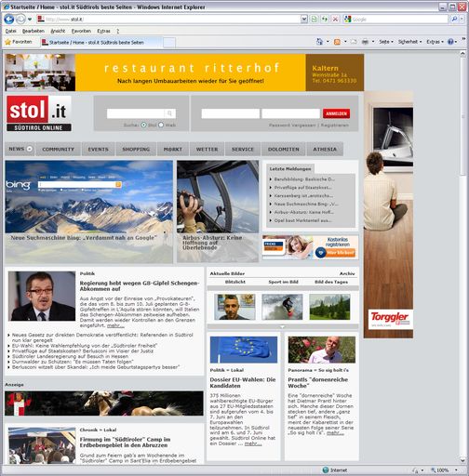Click the magnifier search icon in toolbar
Viewport: 469px width, 476px height.
pos(454,20)
